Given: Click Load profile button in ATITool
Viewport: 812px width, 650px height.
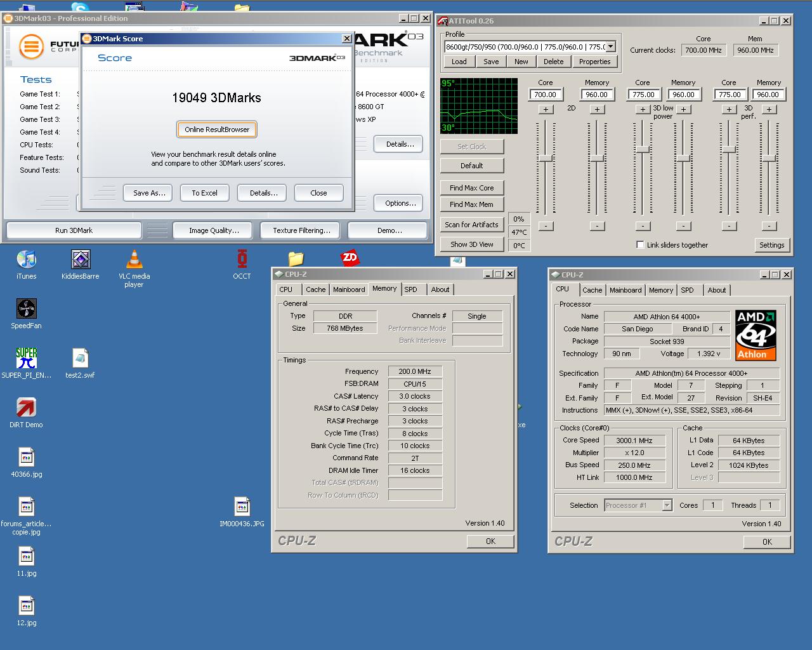Looking at the screenshot, I should coord(459,62).
